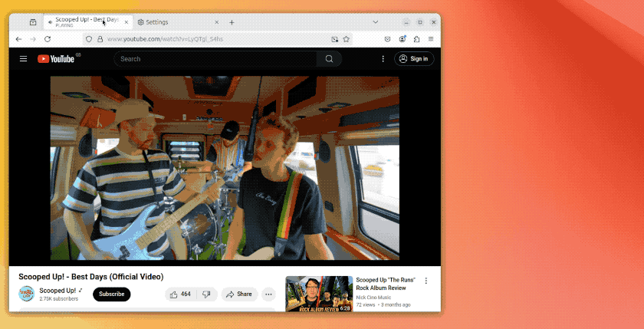
Task: Click the search magnifier button
Action: [329, 59]
